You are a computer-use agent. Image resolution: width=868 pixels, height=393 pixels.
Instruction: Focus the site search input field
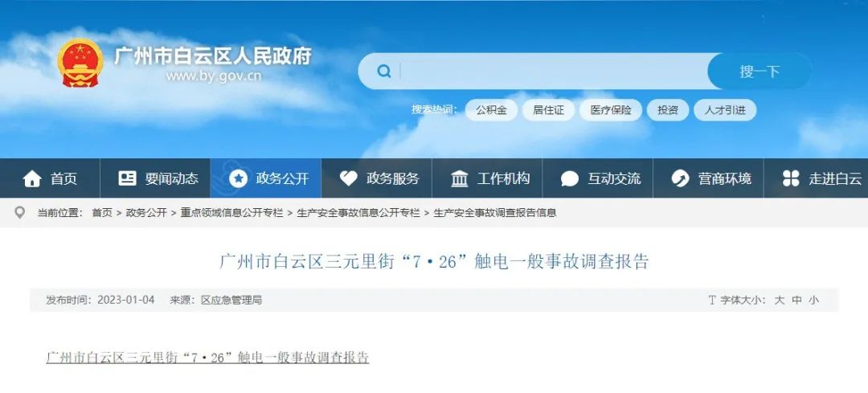[552, 71]
